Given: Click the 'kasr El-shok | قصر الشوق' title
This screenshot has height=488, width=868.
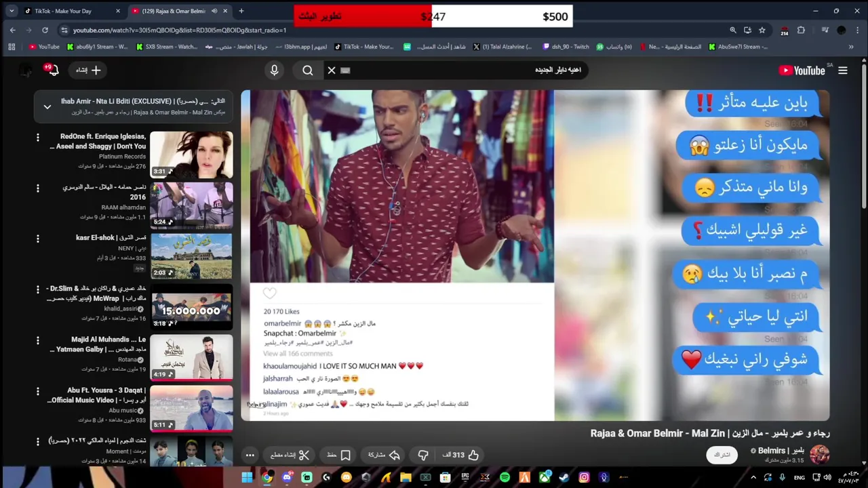Looking at the screenshot, I should (x=111, y=238).
